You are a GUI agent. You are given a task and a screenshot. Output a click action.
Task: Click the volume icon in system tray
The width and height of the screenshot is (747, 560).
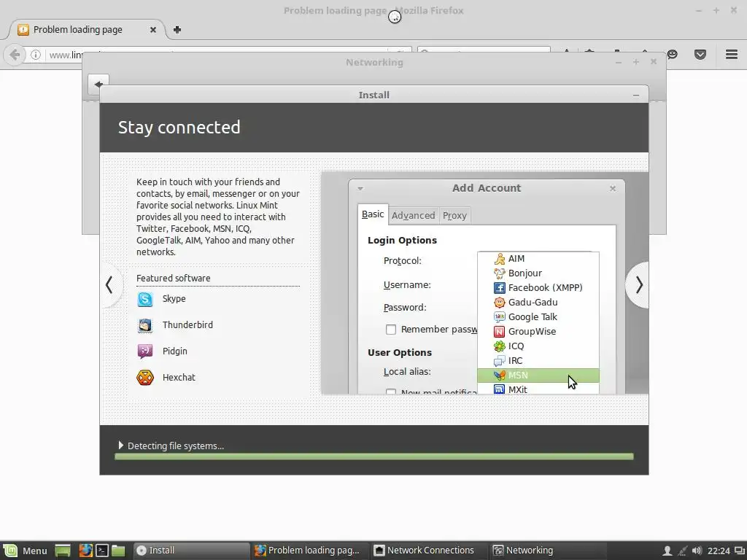click(x=697, y=551)
